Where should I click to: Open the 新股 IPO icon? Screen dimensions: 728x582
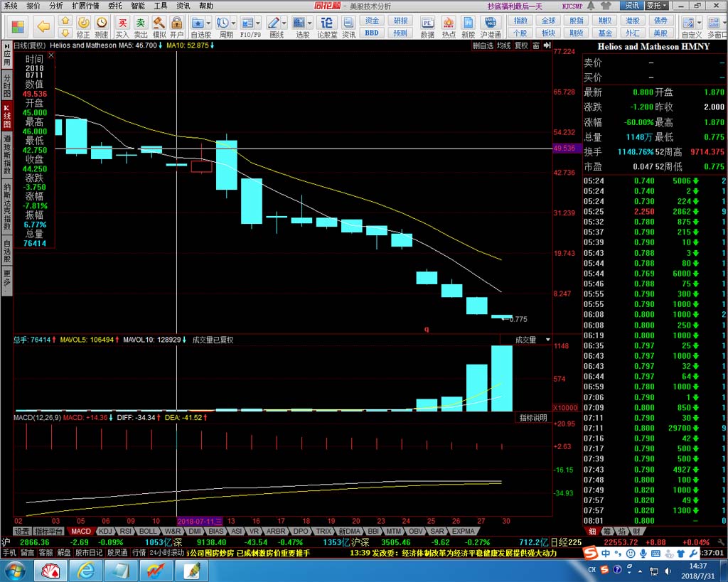(469, 23)
